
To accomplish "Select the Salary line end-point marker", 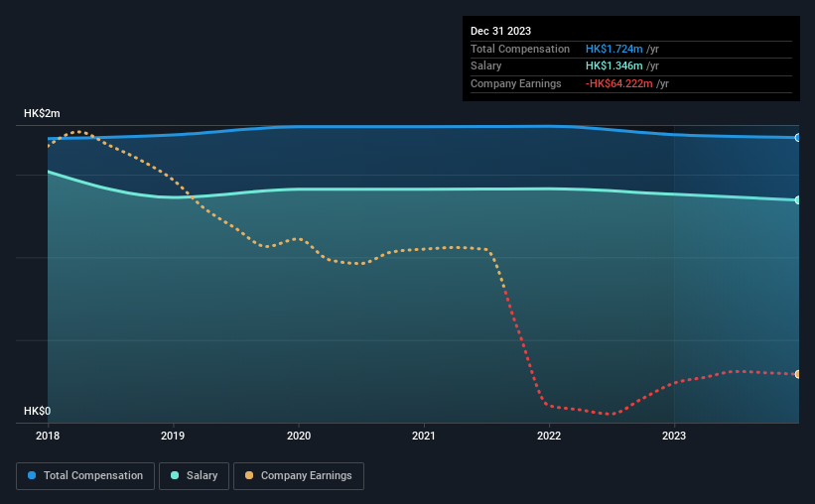I will tap(797, 200).
